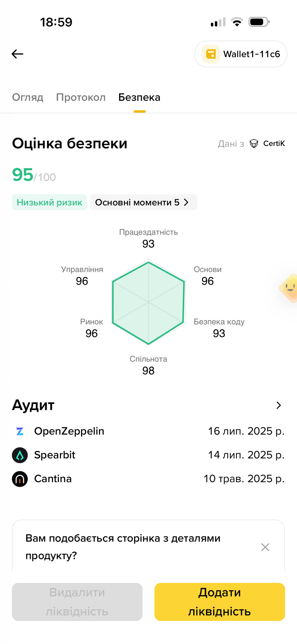Viewport: 297px width, 644px height.
Task: Dismiss the product feedback card
Action: 265,547
